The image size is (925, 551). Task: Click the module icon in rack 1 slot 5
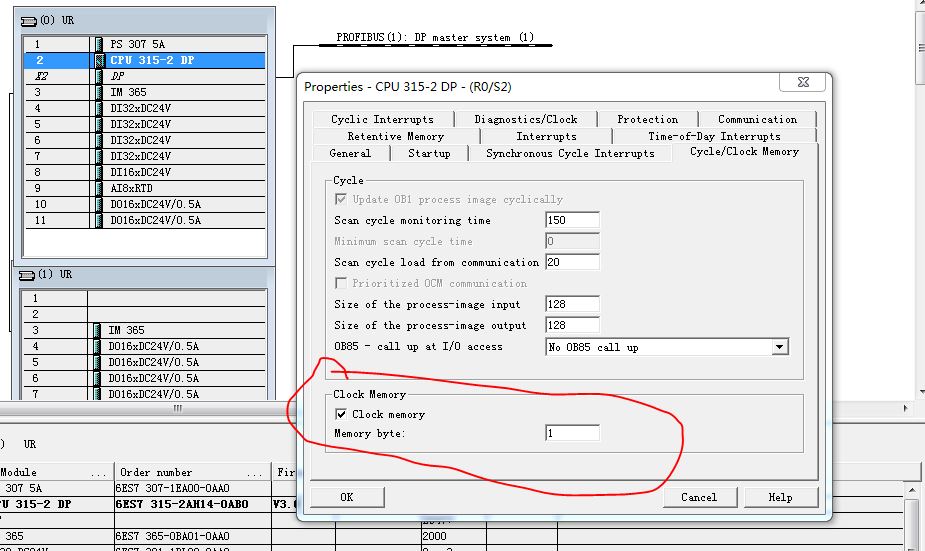point(97,362)
